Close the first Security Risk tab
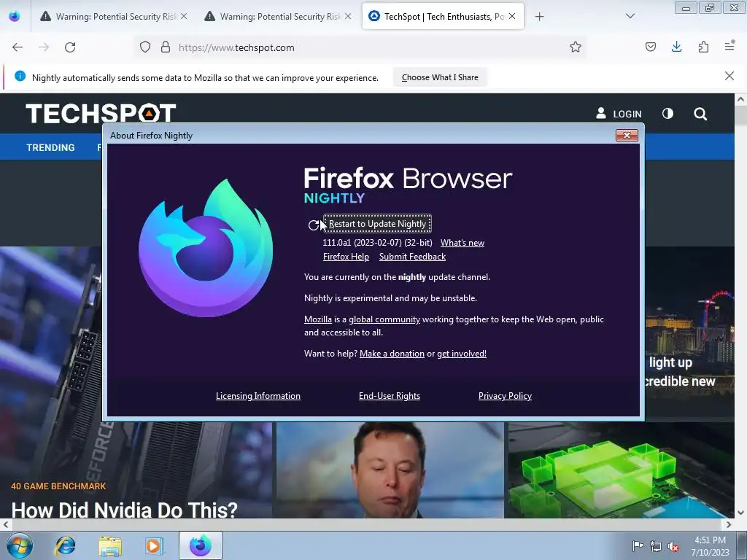This screenshot has width=747, height=560. point(184,16)
